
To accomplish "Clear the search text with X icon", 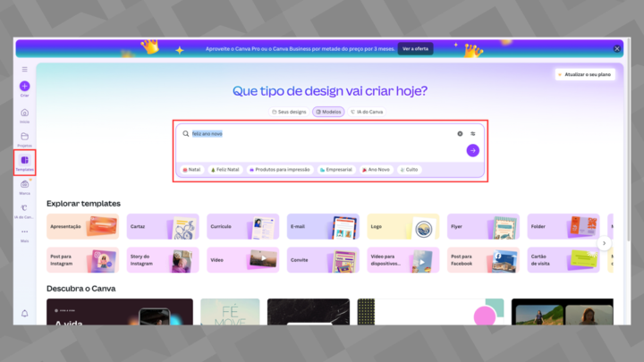I will click(460, 134).
